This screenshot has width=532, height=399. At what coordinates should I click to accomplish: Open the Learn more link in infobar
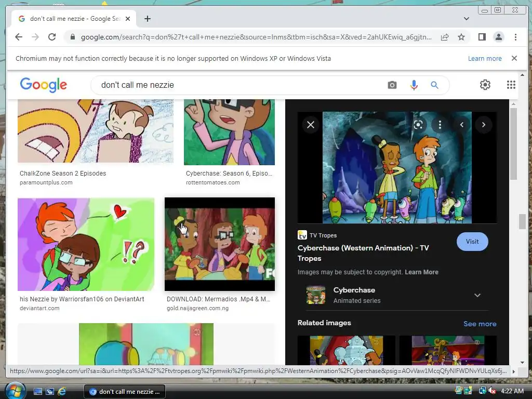(485, 58)
